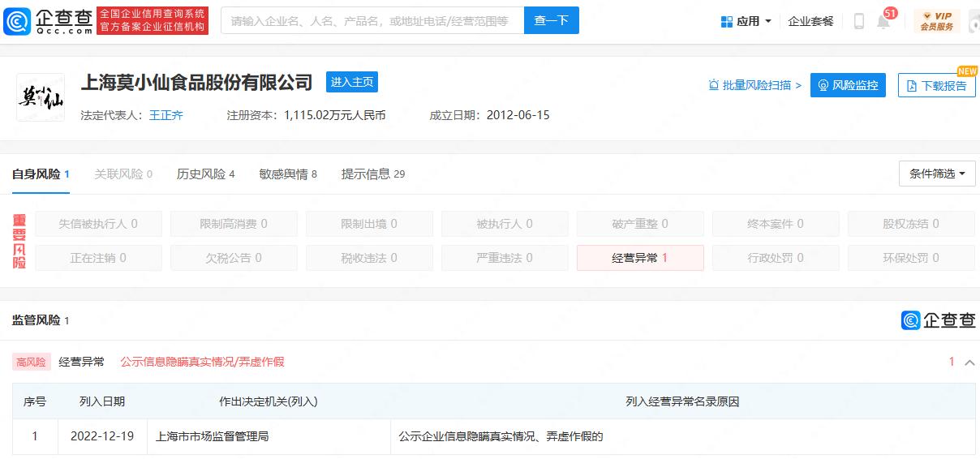Click the user avatar at top right
Image resolution: width=980 pixels, height=459 pixels.
point(974,21)
